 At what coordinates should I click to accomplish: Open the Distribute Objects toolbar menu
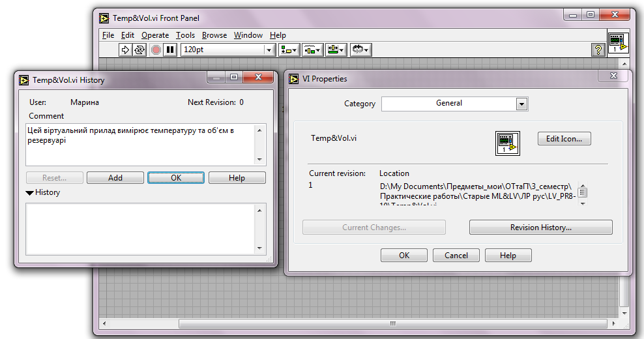point(313,50)
